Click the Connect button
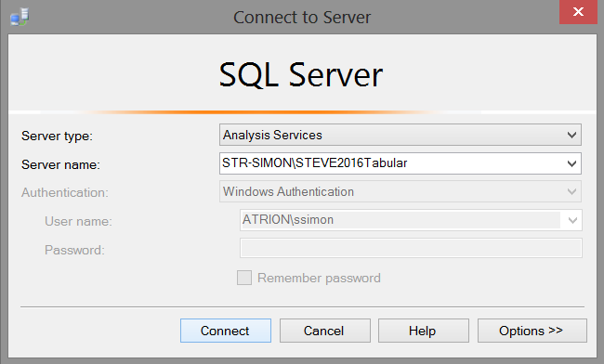This screenshot has width=604, height=364. point(226,331)
